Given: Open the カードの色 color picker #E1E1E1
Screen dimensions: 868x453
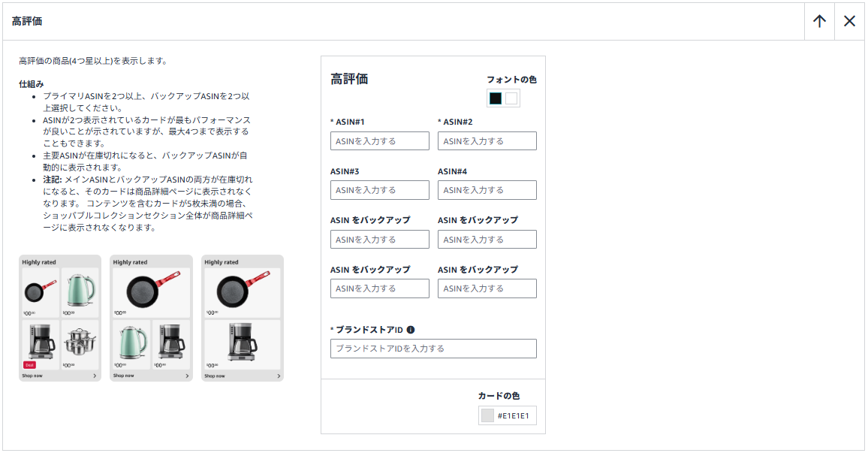Looking at the screenshot, I should coord(508,415).
